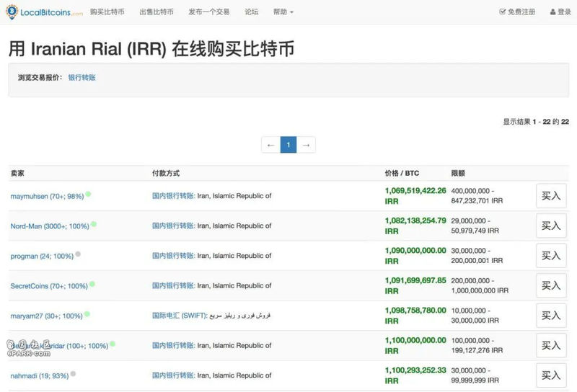Click the Iranian Rial (IRR) page heading
This screenshot has height=392, width=577.
point(151,49)
